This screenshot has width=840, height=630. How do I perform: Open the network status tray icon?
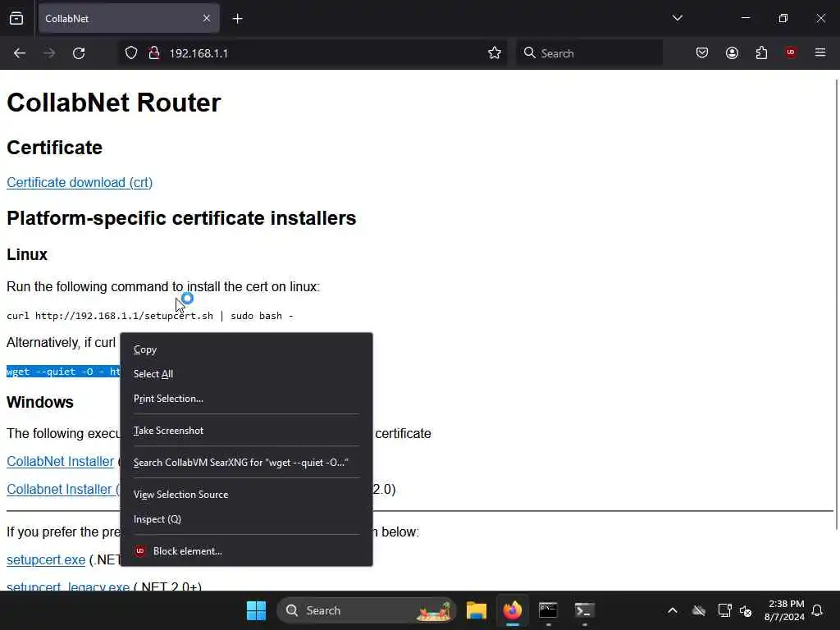click(x=724, y=610)
